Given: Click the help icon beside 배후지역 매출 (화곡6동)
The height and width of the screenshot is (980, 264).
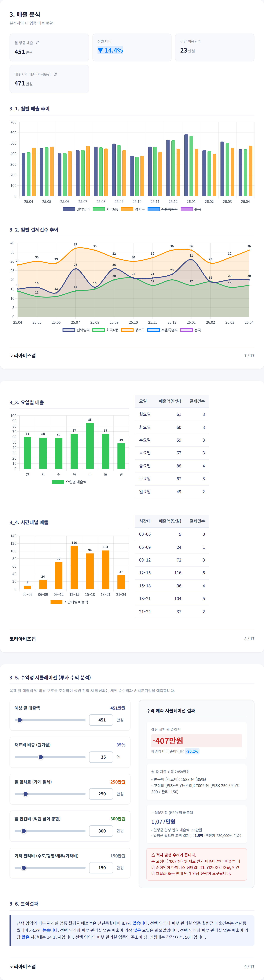Looking at the screenshot, I should (55, 74).
